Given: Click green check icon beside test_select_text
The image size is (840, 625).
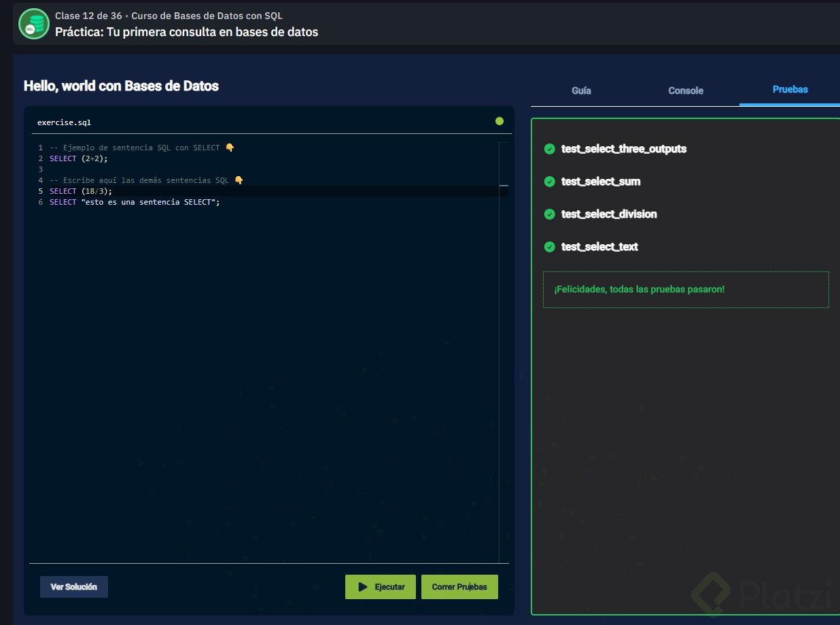Looking at the screenshot, I should (550, 247).
